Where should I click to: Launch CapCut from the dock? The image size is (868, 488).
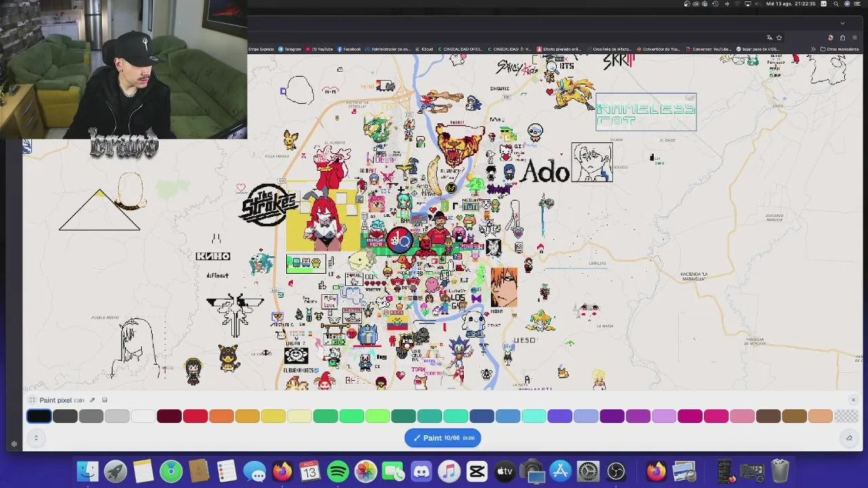(477, 471)
